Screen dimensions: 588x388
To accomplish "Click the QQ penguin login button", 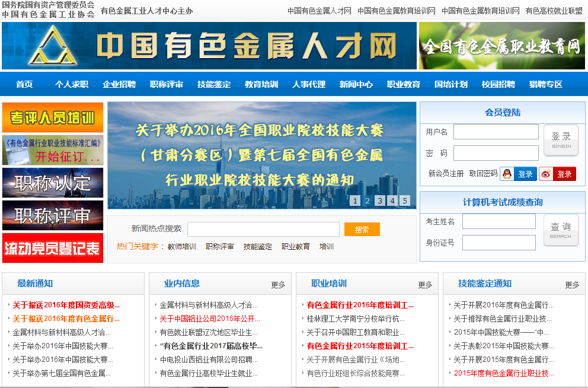I will [x=518, y=174].
